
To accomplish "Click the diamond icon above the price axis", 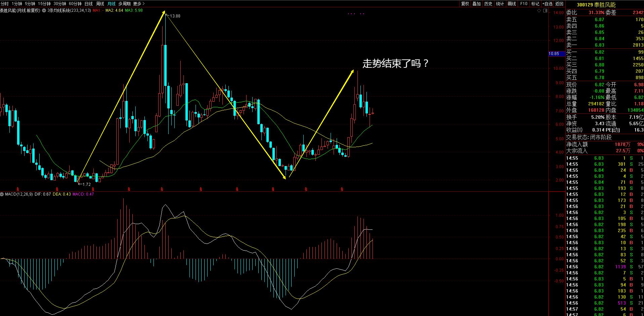I will [x=539, y=11].
